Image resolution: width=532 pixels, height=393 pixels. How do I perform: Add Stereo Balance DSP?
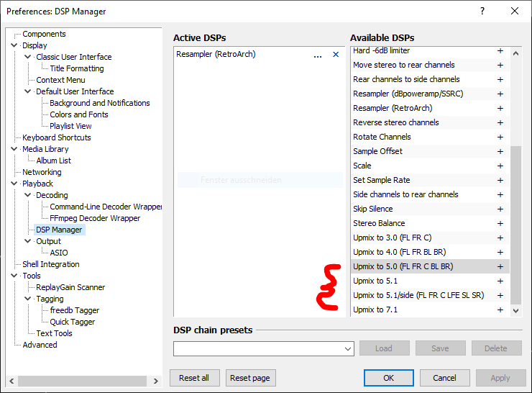tap(500, 223)
